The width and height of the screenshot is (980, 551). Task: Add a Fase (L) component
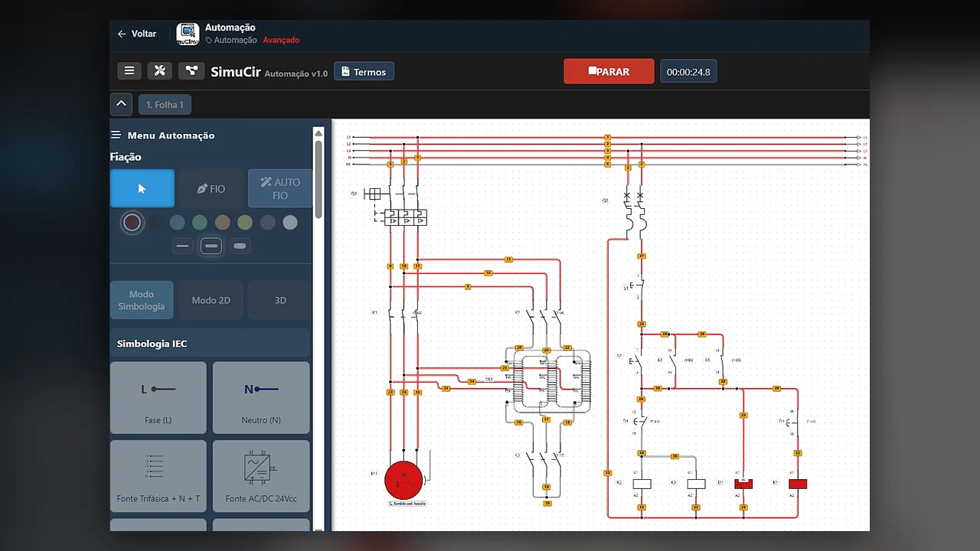click(x=158, y=398)
